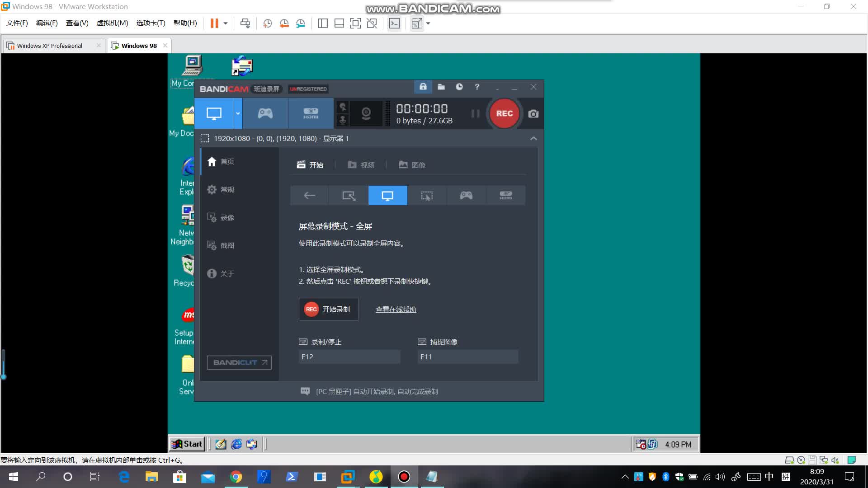The height and width of the screenshot is (488, 868).
Task: Open 截图 Image settings sidebar item
Action: 240,246
